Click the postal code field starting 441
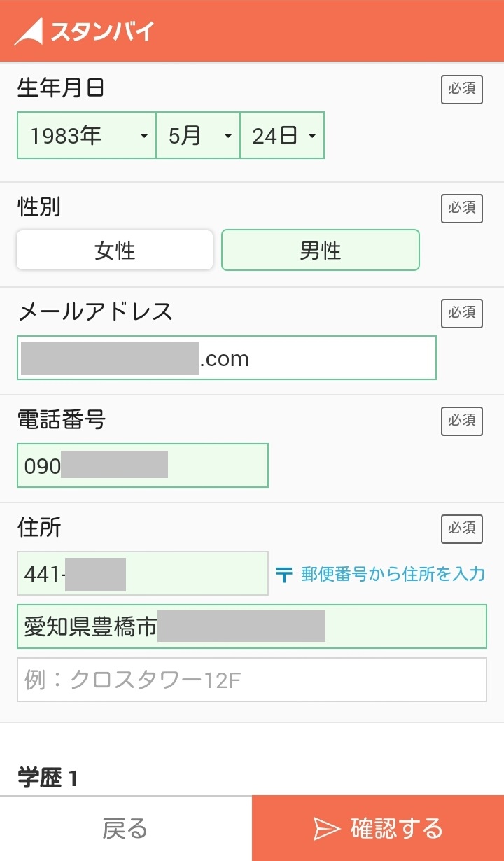The width and height of the screenshot is (504, 861). (x=142, y=573)
